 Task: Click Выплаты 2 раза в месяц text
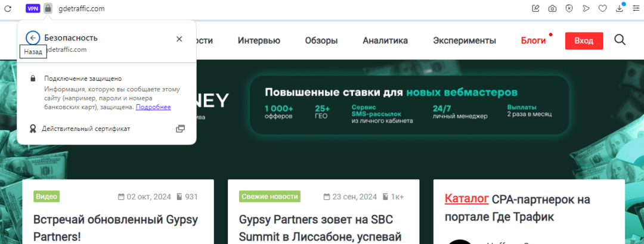[x=529, y=111]
